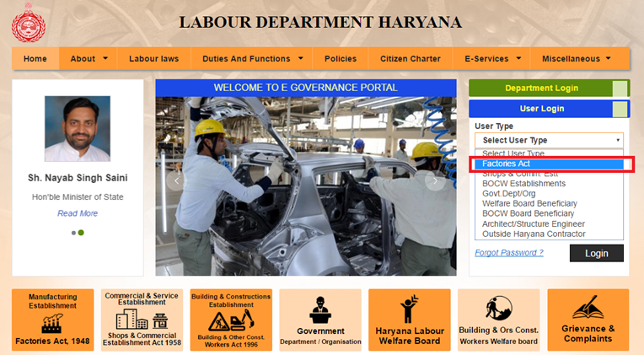Open the Grievance & Complaints tile
The height and width of the screenshot is (355, 644).
[x=588, y=320]
